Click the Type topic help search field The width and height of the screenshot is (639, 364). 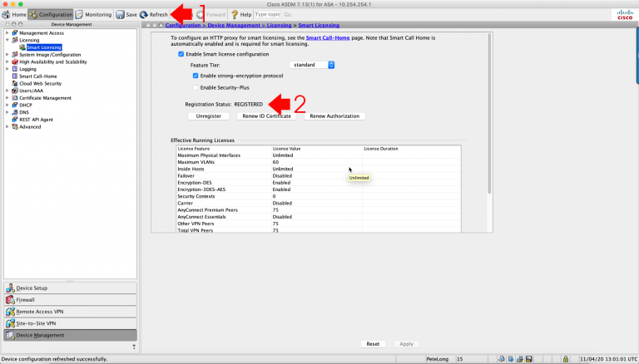tap(268, 15)
